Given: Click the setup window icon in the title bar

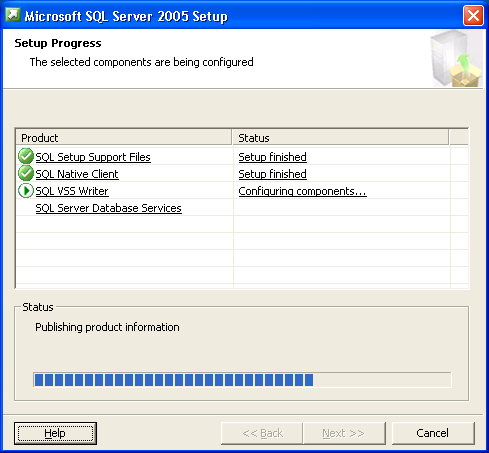Looking at the screenshot, I should 13,15.
